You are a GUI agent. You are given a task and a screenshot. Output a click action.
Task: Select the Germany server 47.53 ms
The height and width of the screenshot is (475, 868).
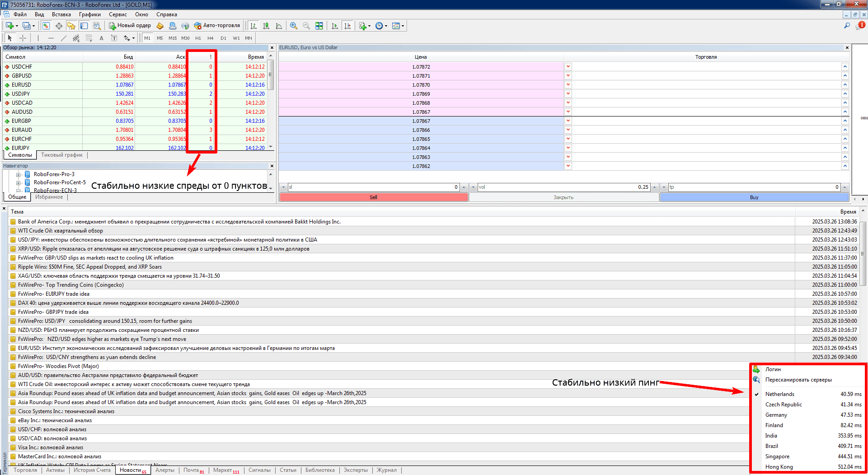point(809,415)
